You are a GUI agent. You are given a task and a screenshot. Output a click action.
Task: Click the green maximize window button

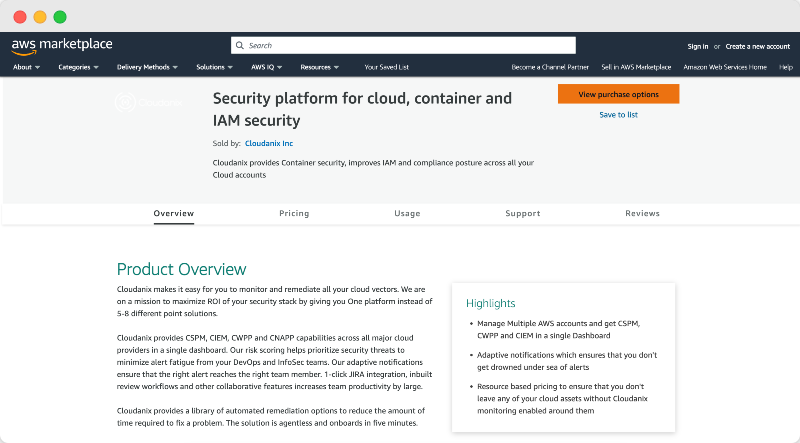[x=60, y=17]
